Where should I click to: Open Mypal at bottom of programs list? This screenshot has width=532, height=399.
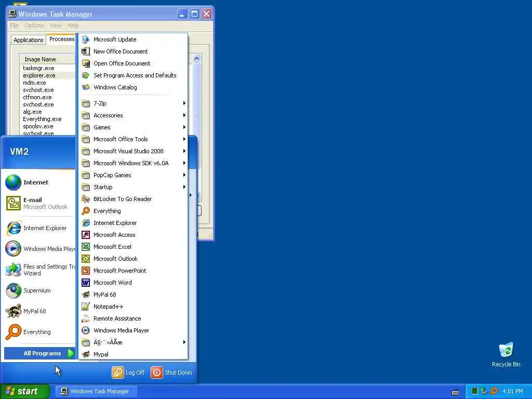point(133,354)
